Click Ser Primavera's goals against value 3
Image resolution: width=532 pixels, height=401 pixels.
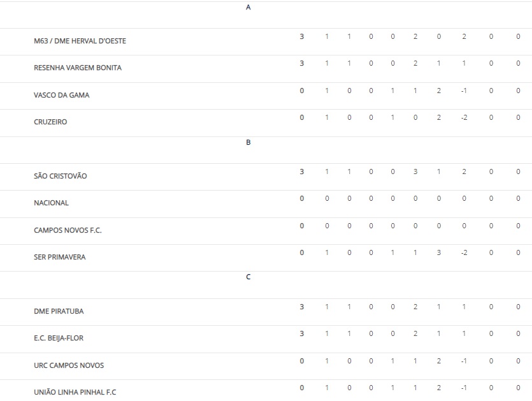(x=439, y=252)
